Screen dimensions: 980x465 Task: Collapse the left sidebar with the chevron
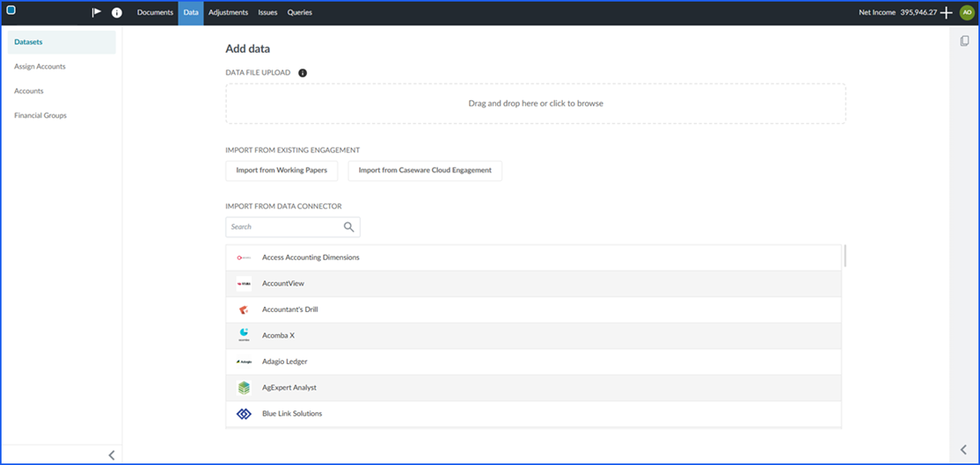pos(112,455)
